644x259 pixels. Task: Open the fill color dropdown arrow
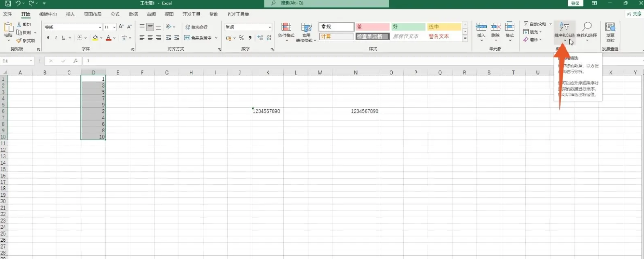101,38
